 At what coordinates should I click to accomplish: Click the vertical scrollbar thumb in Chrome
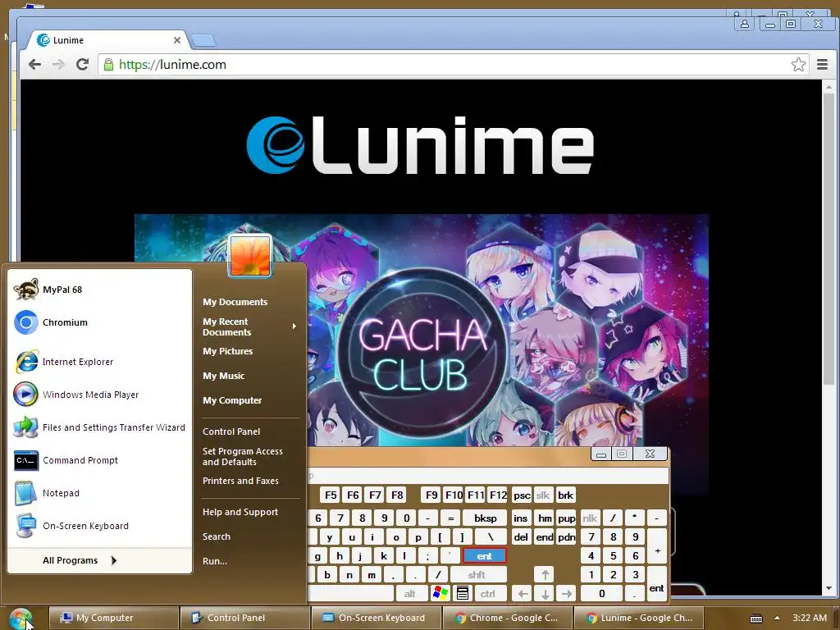pos(829,239)
